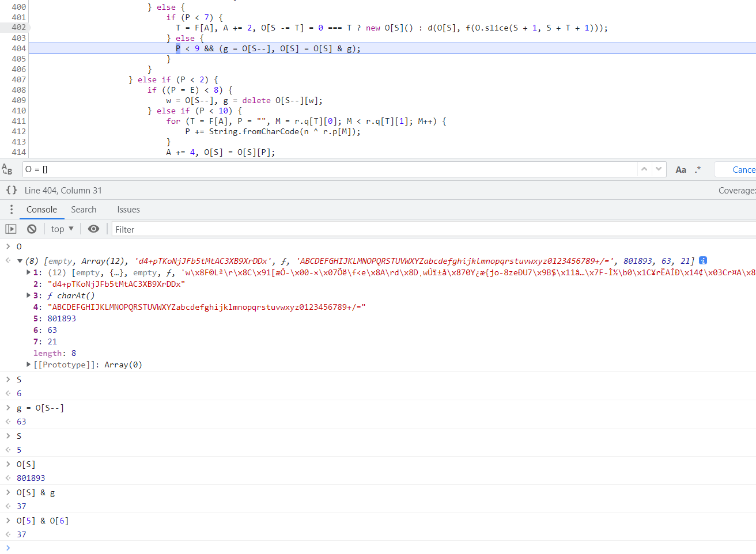Show the console sidebar
Screen dimensions: 756x554
(11, 229)
